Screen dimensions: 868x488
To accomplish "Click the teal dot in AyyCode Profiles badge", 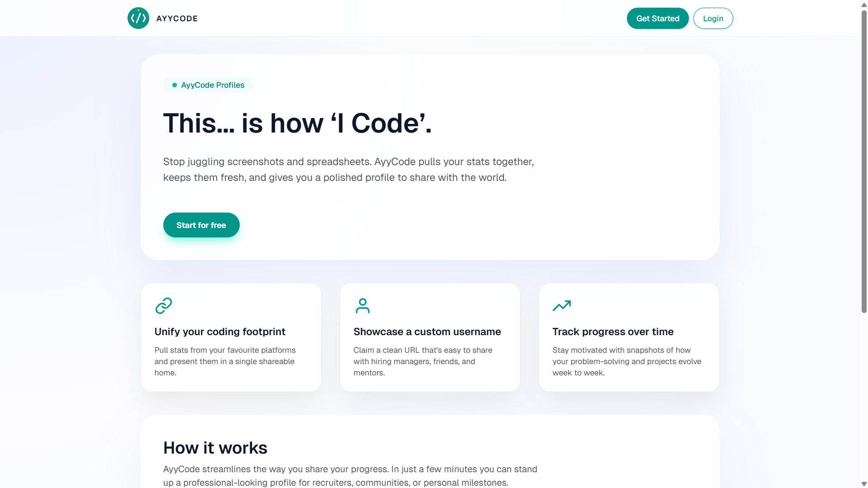I will click(175, 85).
